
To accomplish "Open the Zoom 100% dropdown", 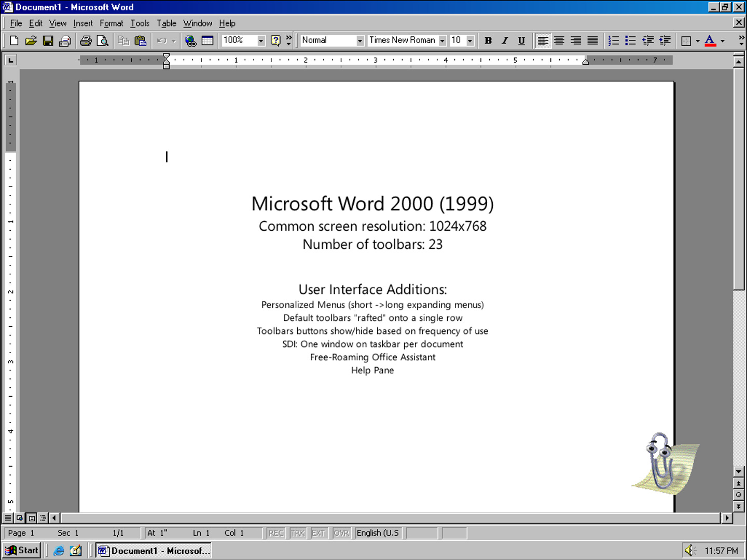I will click(x=261, y=40).
